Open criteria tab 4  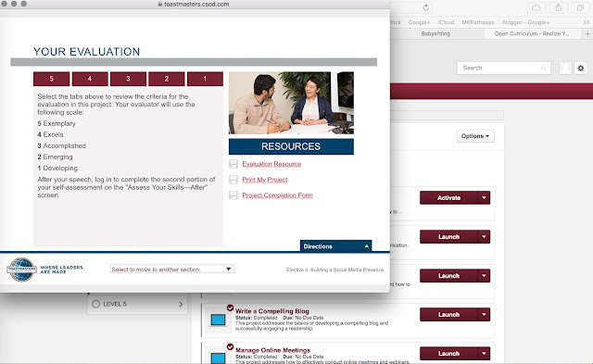(x=90, y=79)
